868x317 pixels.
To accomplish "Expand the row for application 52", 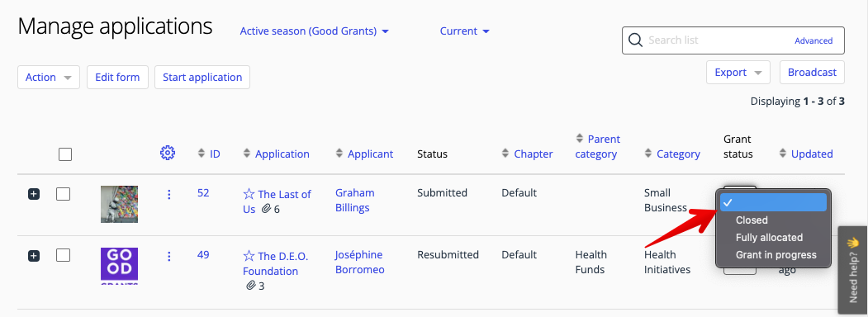I will pyautogui.click(x=34, y=194).
